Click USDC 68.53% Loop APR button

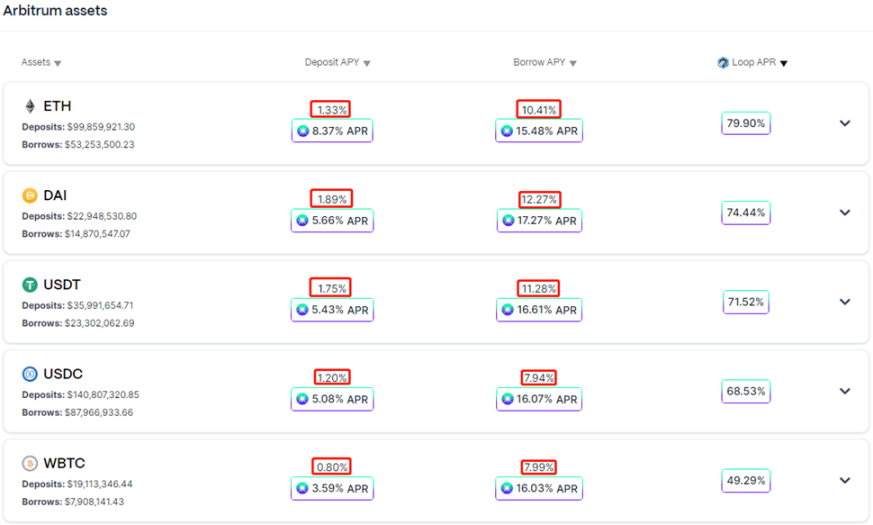point(746,391)
